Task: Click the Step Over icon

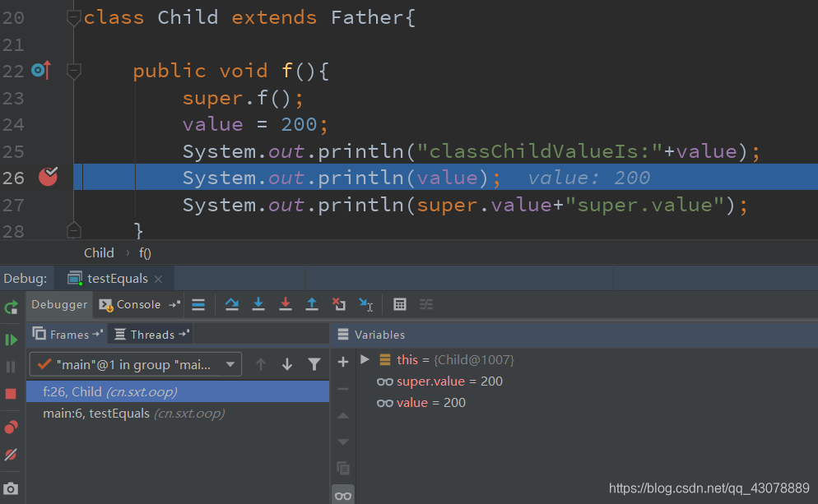Action: [x=231, y=304]
